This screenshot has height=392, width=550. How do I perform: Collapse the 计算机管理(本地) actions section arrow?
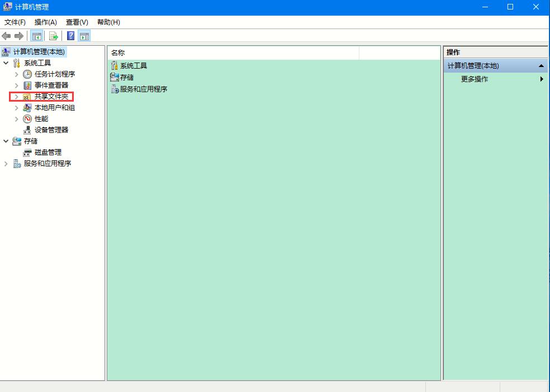[x=540, y=65]
